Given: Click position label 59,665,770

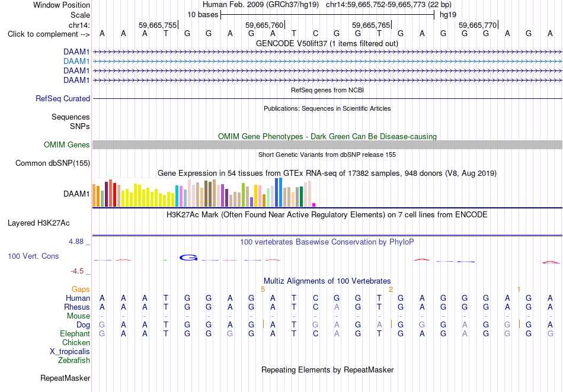Looking at the screenshot, I should coord(478,25).
